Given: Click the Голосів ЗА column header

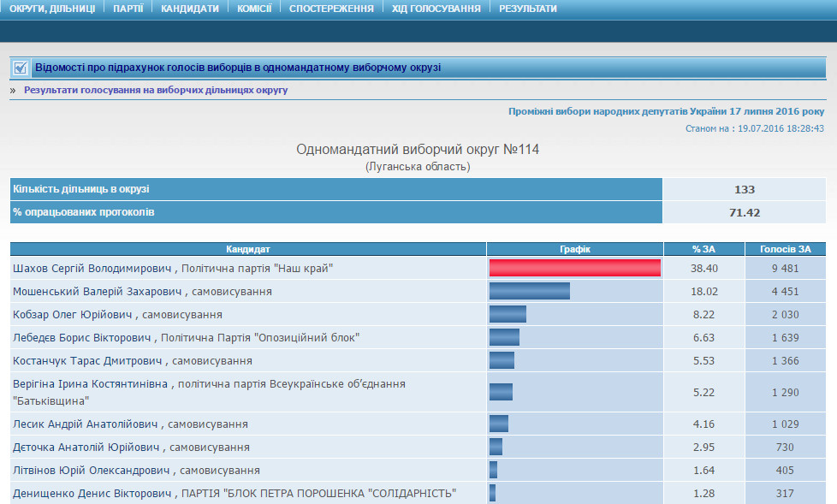Looking at the screenshot, I should (x=786, y=249).
